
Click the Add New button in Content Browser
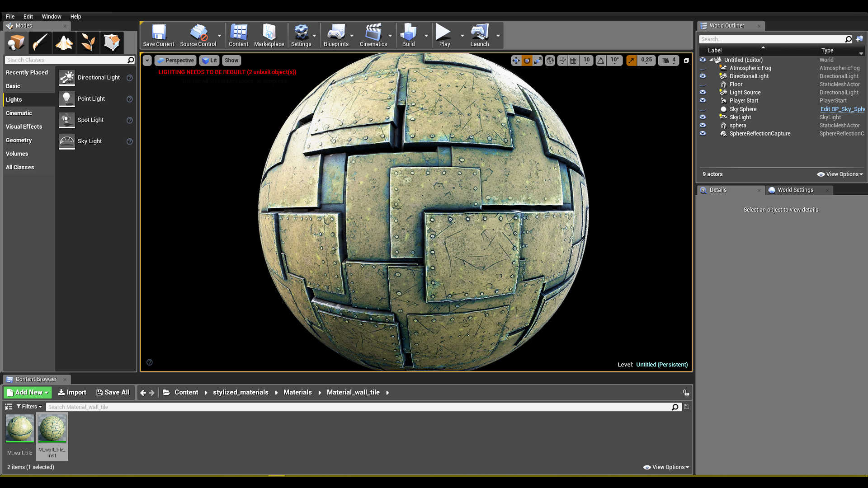(28, 392)
